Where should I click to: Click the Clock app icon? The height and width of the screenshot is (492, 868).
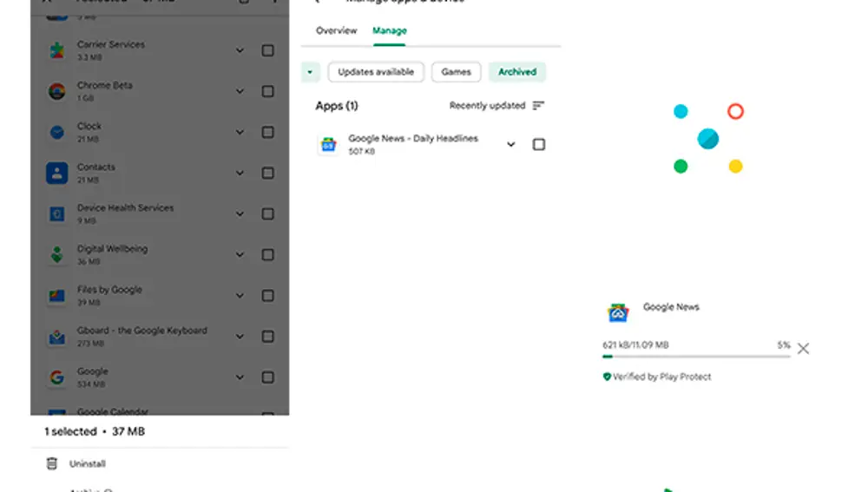click(x=56, y=132)
